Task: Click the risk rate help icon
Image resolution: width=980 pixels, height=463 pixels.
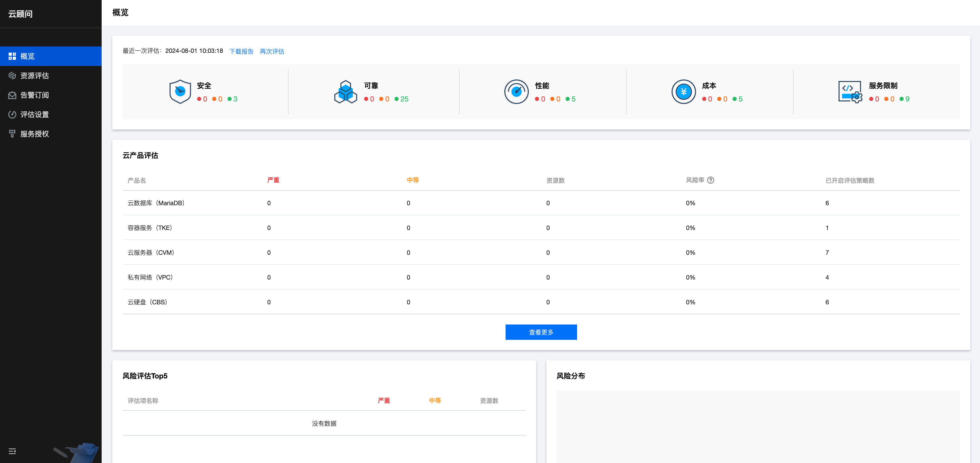Action: pyautogui.click(x=711, y=180)
